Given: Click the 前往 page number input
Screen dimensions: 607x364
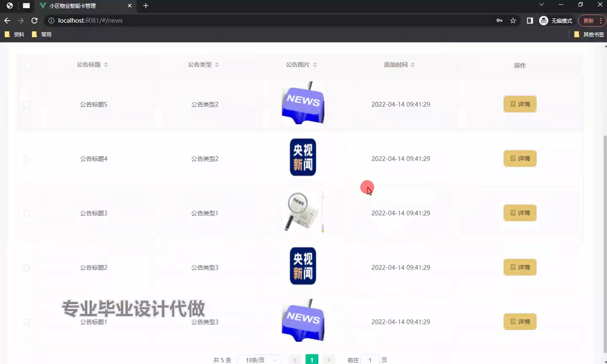Looking at the screenshot, I should point(370,360).
